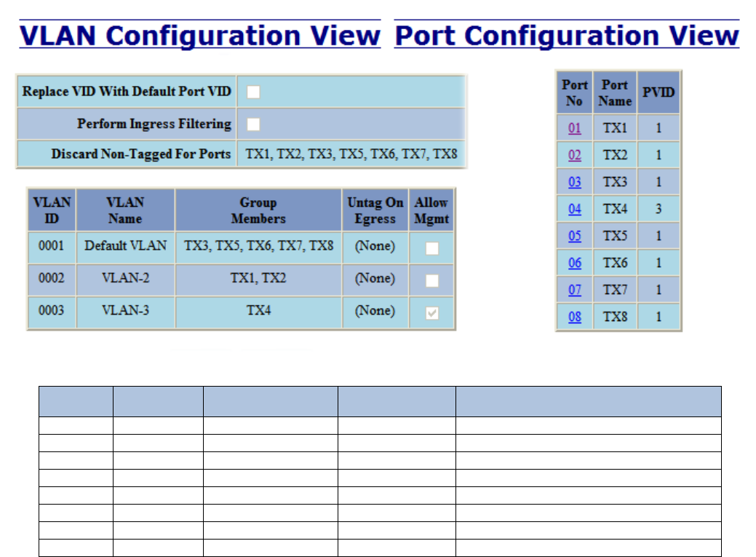This screenshot has height=557, width=756.
Task: Select VLAN ID 0001 cell
Action: coord(52,248)
